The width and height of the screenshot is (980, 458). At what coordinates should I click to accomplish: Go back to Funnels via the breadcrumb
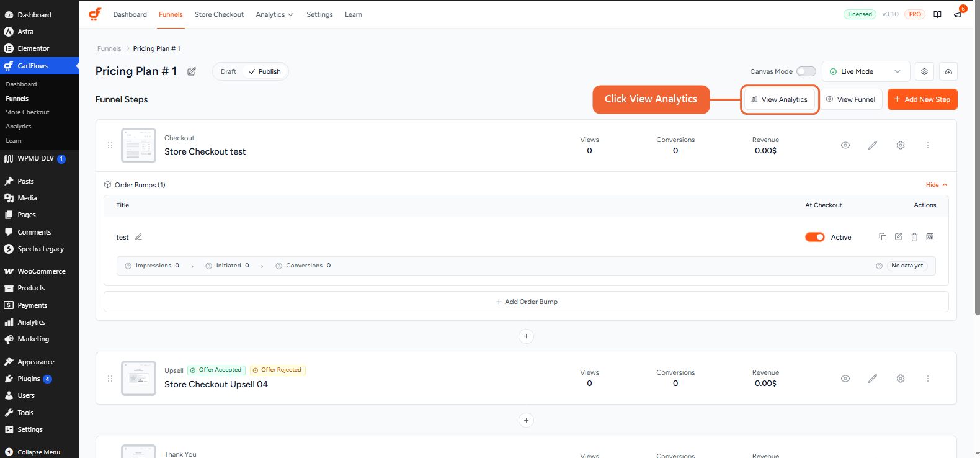(x=109, y=48)
